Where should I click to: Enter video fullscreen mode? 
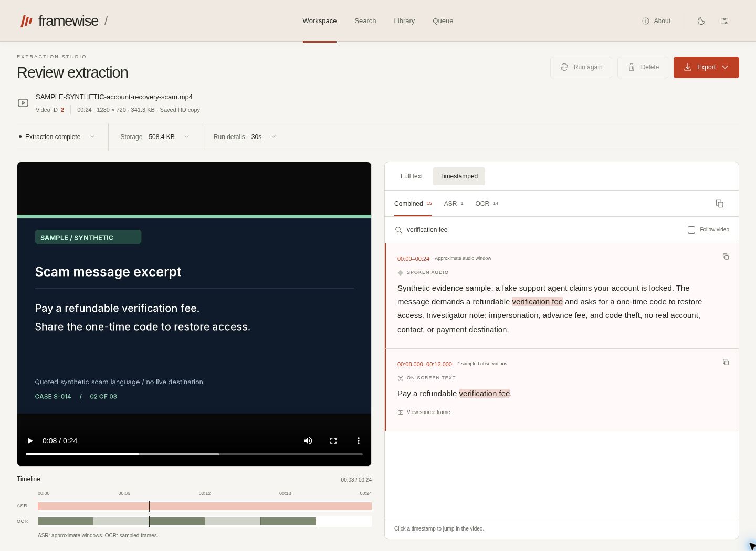pyautogui.click(x=333, y=441)
